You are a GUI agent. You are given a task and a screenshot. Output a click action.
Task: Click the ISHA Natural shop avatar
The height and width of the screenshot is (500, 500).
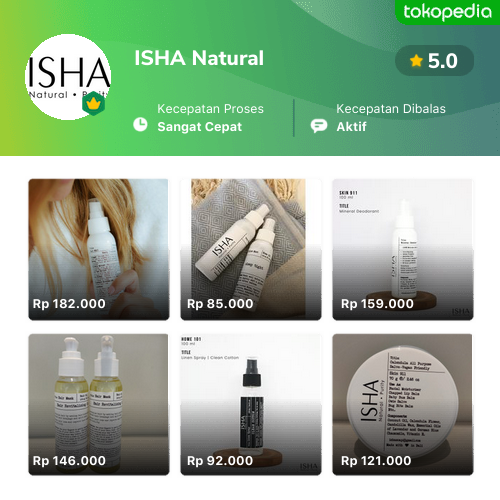tap(68, 77)
